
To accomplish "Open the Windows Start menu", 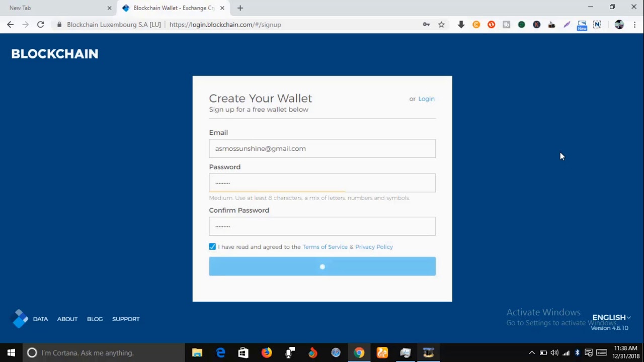I will click(11, 353).
